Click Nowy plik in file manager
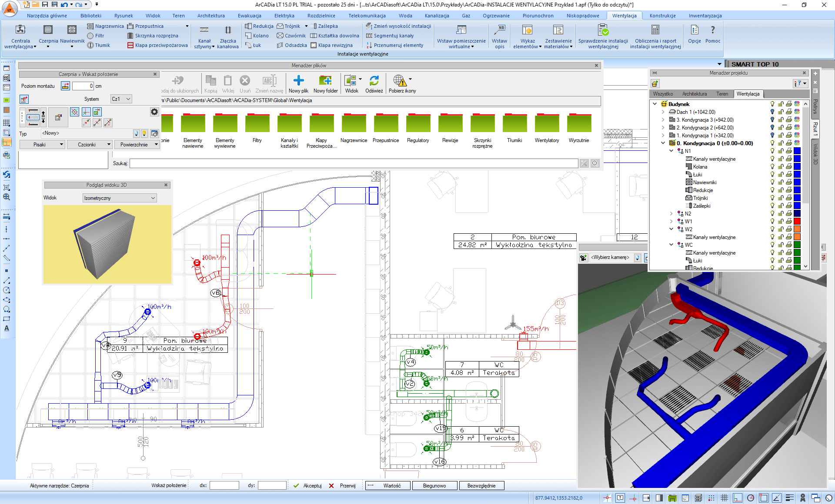835x504 pixels. [298, 84]
